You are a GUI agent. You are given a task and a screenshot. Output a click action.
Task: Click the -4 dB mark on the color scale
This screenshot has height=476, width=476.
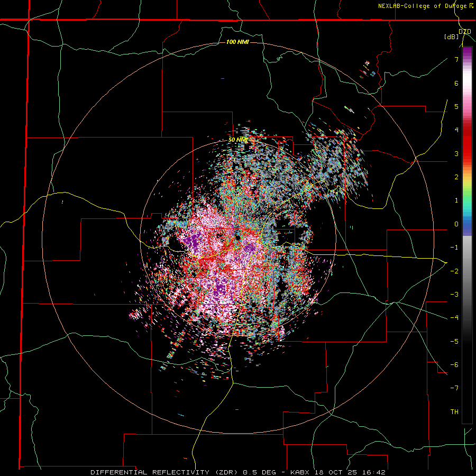pyautogui.click(x=454, y=318)
